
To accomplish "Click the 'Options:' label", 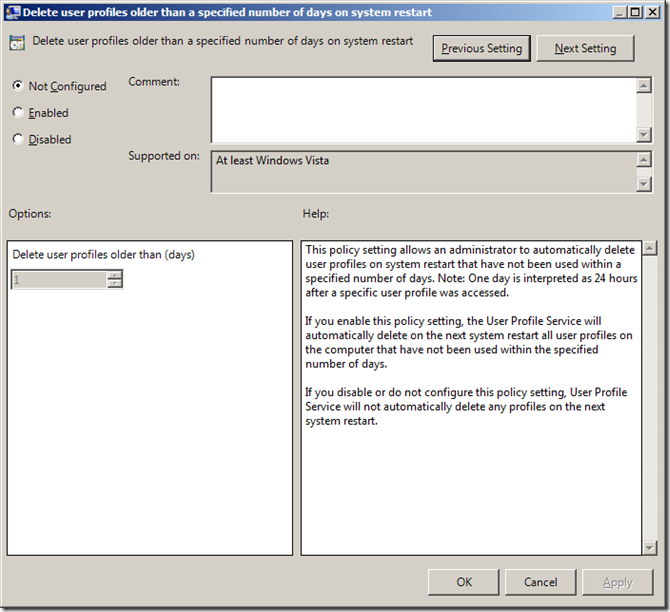I will [x=30, y=214].
